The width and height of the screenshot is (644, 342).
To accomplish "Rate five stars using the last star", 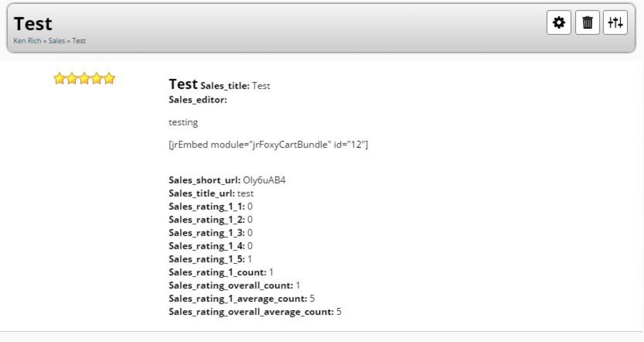I will coord(109,79).
